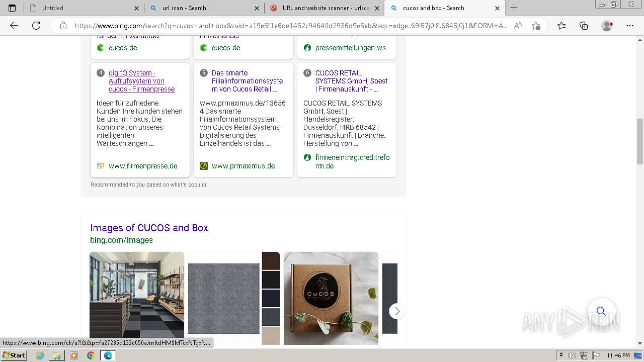Select the dark brown color swatch

click(x=271, y=260)
